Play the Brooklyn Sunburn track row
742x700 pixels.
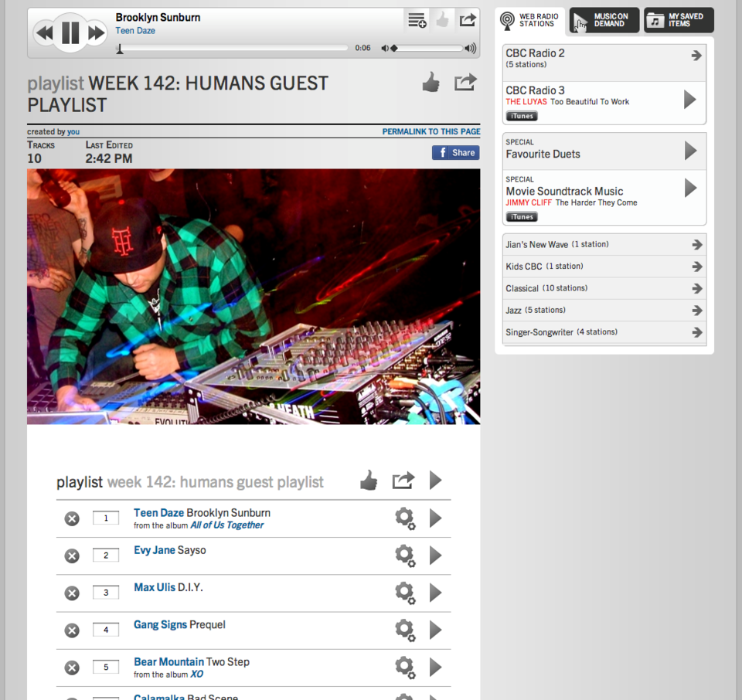click(x=435, y=518)
